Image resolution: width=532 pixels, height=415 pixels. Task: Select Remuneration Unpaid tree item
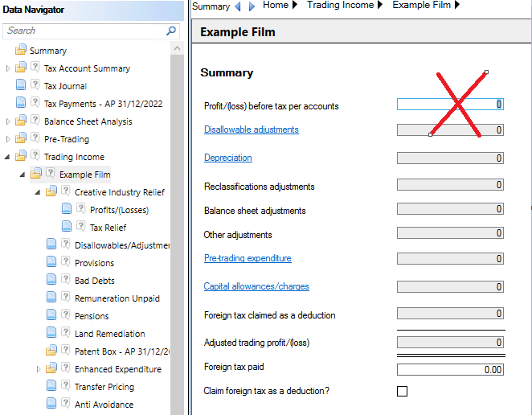pos(117,298)
